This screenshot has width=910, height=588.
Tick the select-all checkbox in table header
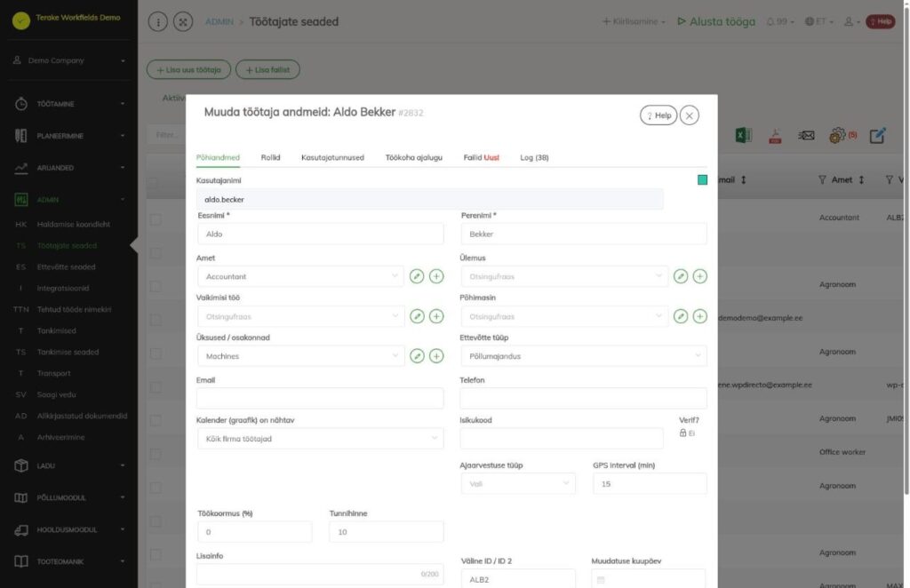point(154,182)
